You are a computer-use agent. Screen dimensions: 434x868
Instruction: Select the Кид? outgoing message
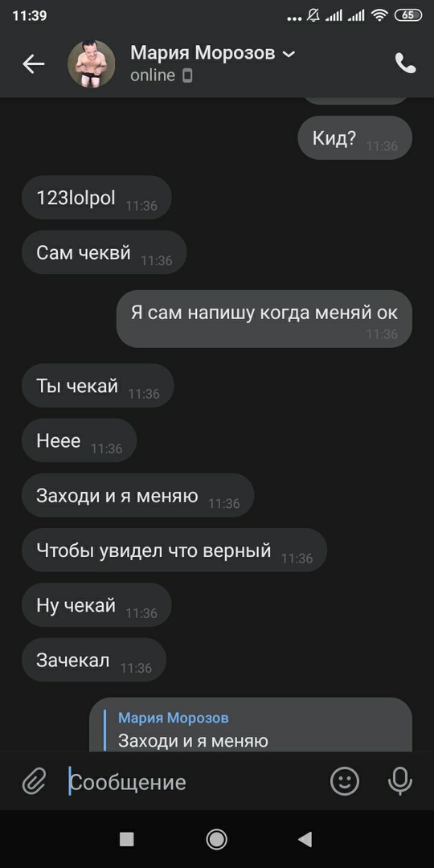(x=355, y=138)
